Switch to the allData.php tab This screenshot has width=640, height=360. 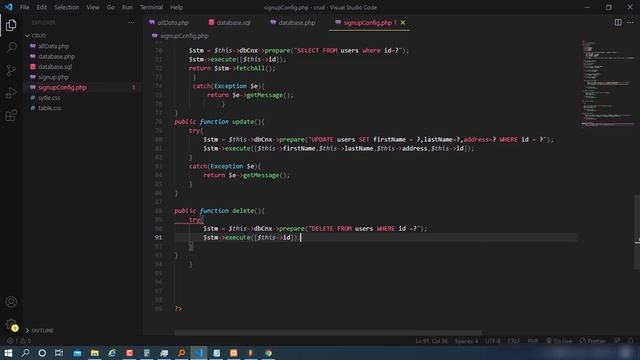(x=172, y=23)
